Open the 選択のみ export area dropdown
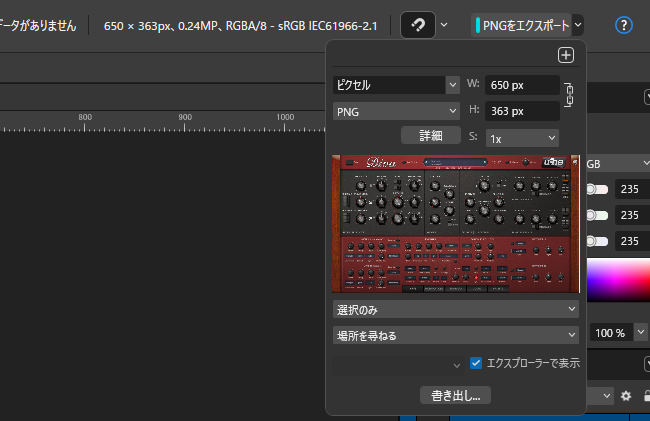650x421 pixels. coord(456,310)
